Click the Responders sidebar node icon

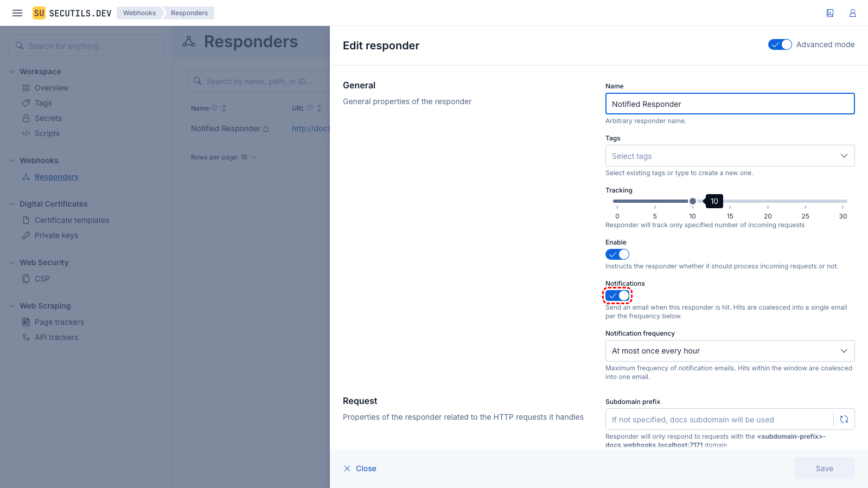(x=26, y=177)
